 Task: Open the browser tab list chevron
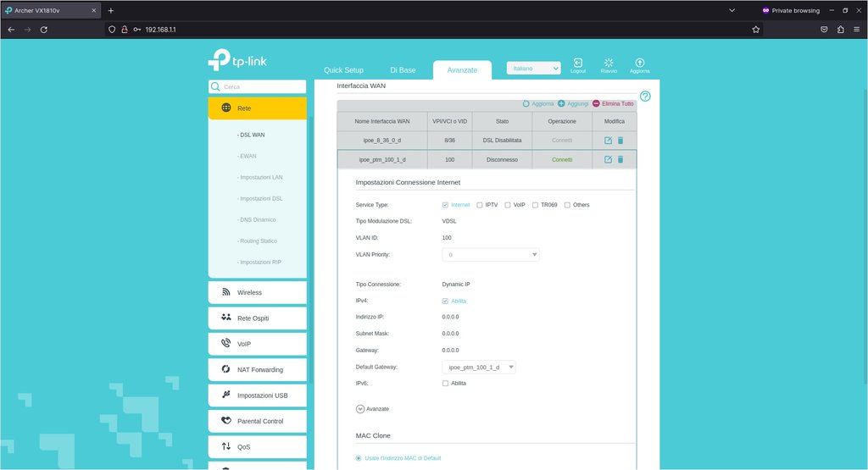pos(732,10)
